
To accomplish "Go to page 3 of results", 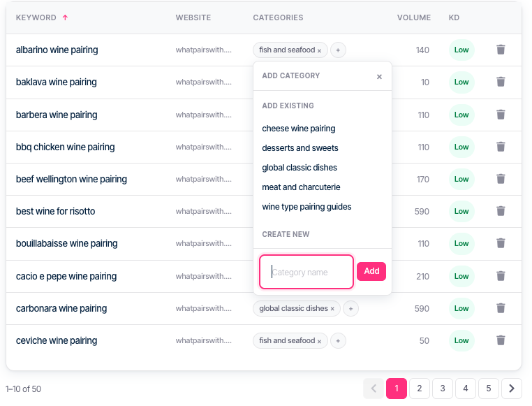I will pos(443,389).
